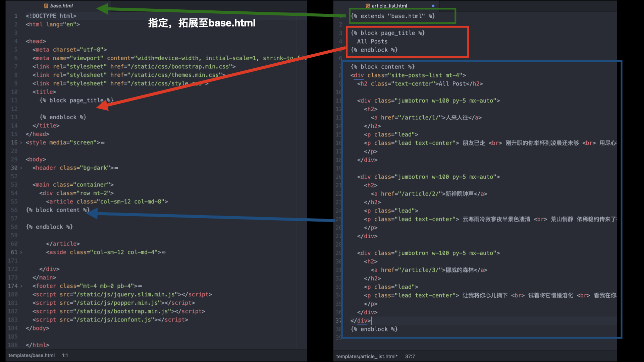This screenshot has height=362, width=644.
Task: Click cursor position 1:1 in left status bar
Action: 65,355
